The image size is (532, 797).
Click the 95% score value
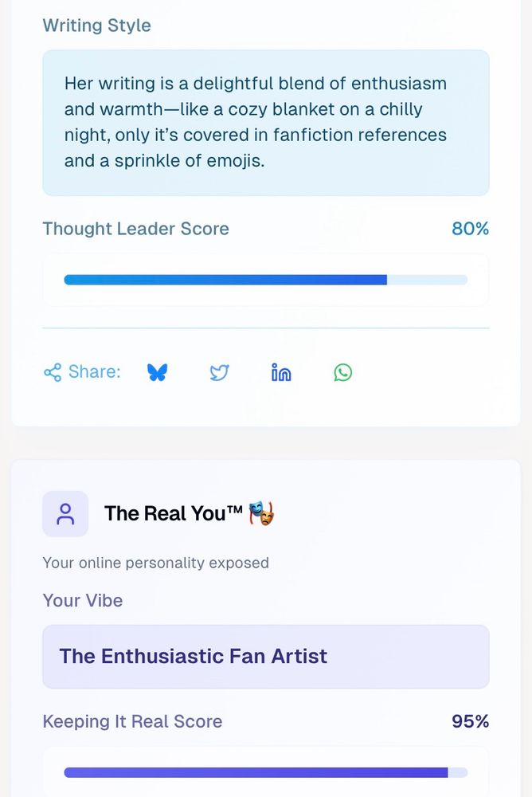[470, 721]
